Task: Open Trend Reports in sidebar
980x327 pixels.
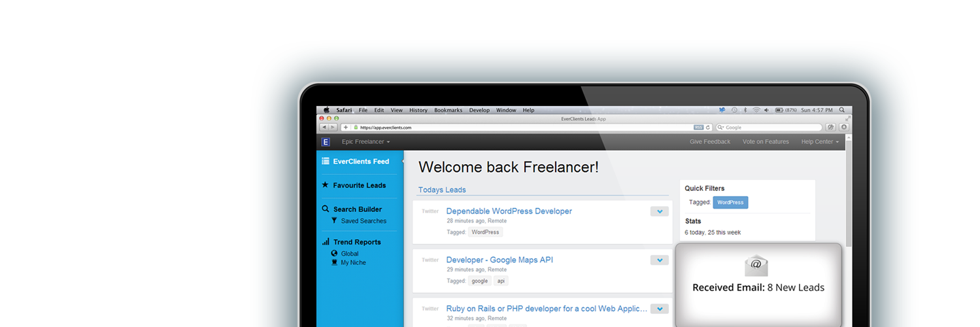Action: pyautogui.click(x=357, y=242)
